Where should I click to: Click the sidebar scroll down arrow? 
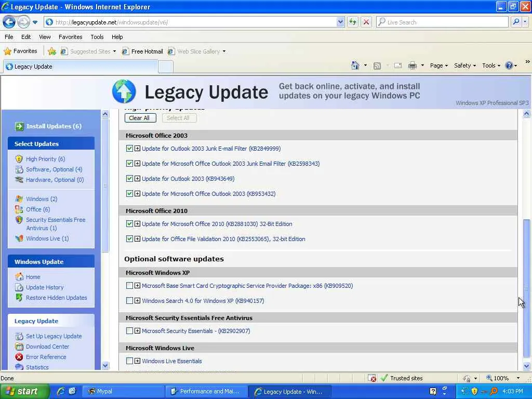click(105, 365)
